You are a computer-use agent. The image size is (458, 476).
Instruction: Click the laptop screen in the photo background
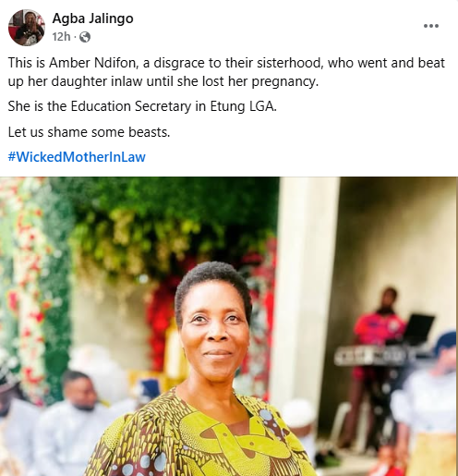(x=419, y=329)
